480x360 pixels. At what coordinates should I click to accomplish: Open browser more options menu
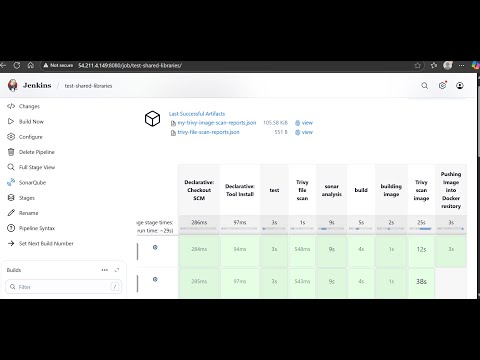point(462,66)
